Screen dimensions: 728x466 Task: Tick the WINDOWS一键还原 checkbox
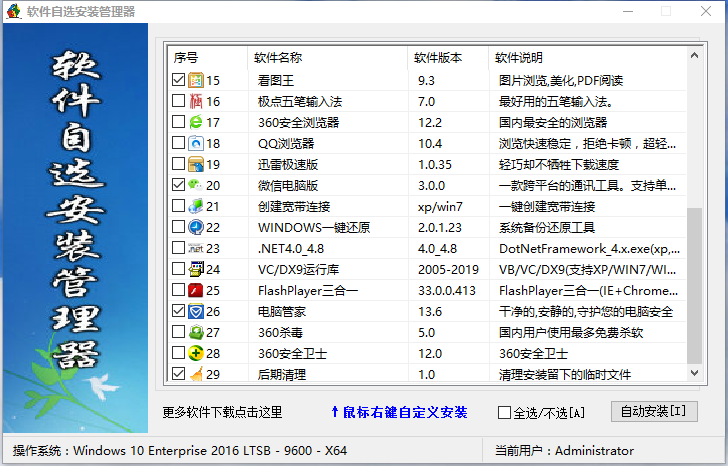coord(178,227)
